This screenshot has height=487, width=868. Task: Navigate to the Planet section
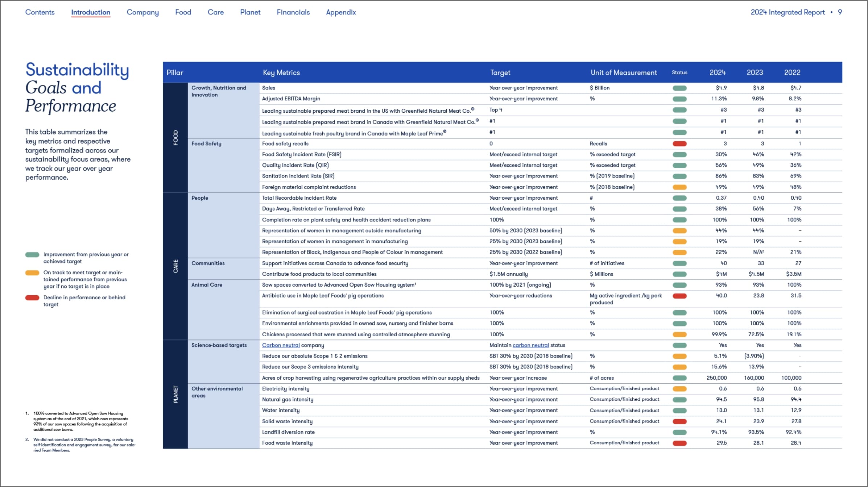[250, 12]
